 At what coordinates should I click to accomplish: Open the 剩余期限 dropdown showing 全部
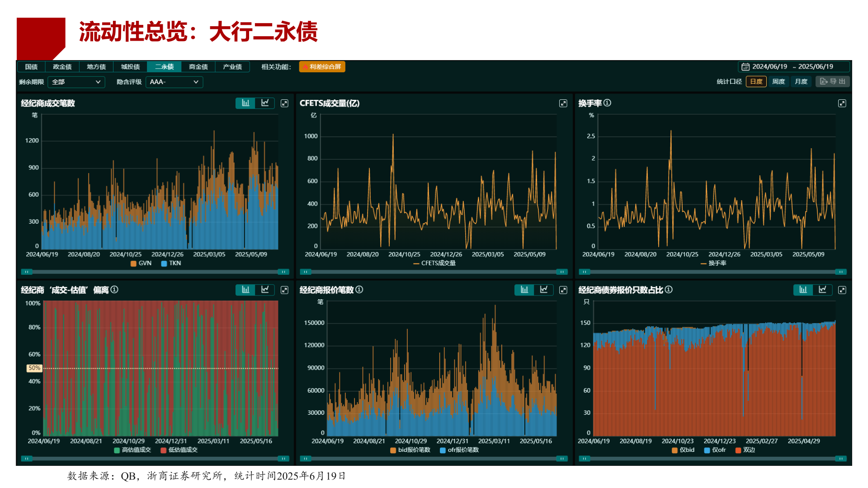click(76, 82)
